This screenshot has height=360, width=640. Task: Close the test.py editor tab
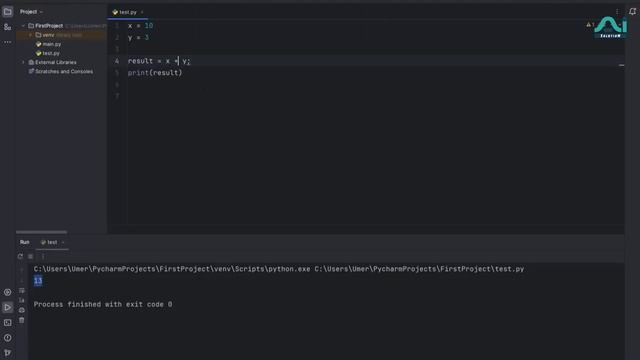tap(142, 12)
